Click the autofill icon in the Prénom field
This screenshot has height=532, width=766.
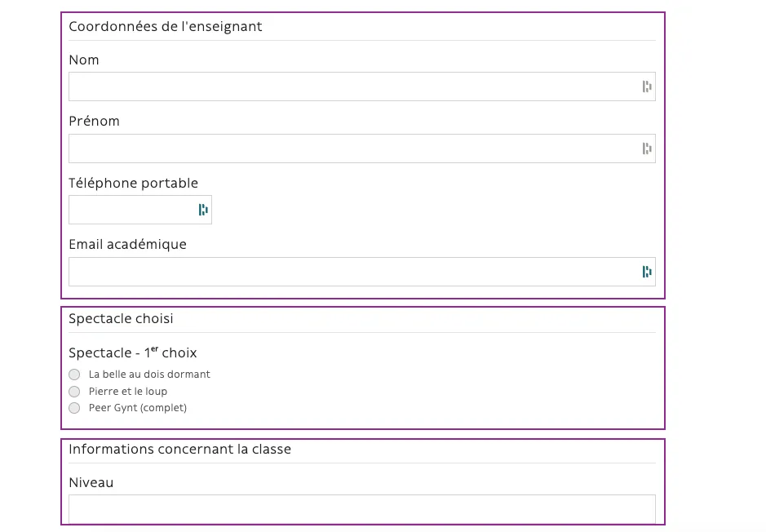(x=647, y=149)
